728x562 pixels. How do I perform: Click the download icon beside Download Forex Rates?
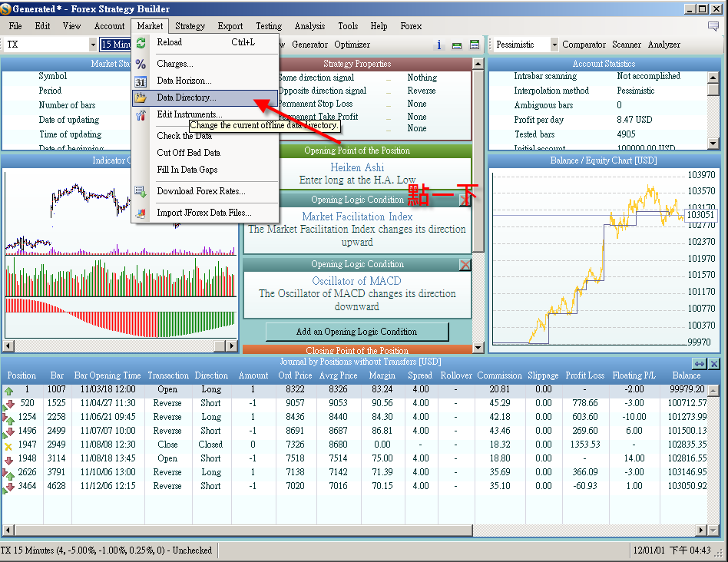pos(141,191)
